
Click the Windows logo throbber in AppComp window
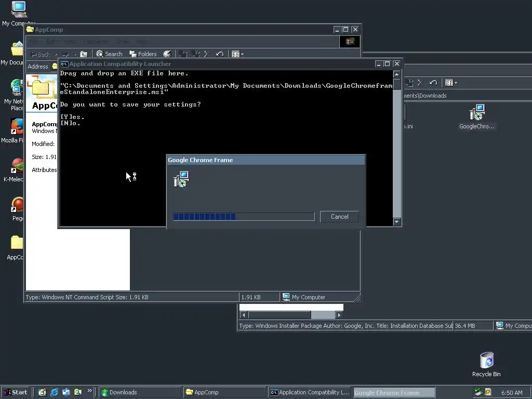(x=350, y=42)
